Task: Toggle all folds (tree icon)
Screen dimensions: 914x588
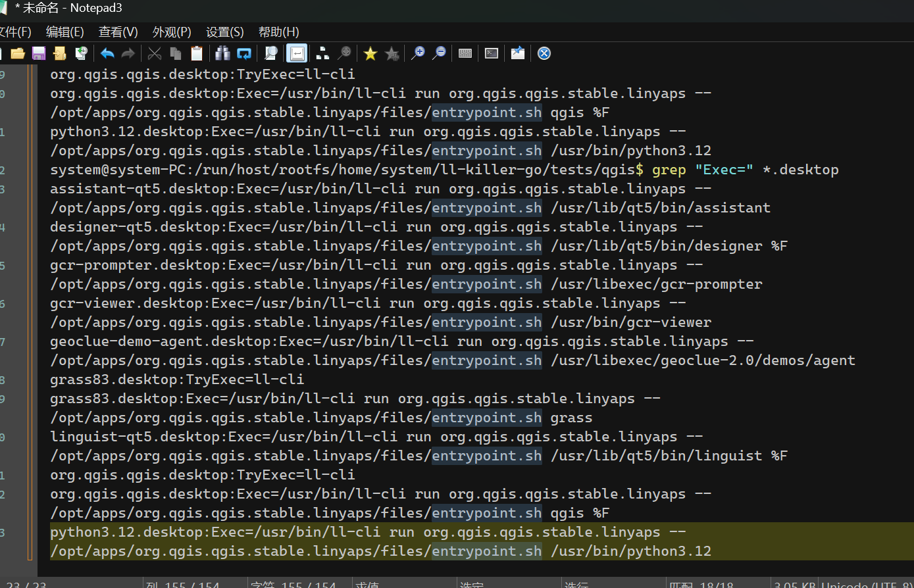Action: pyautogui.click(x=323, y=53)
